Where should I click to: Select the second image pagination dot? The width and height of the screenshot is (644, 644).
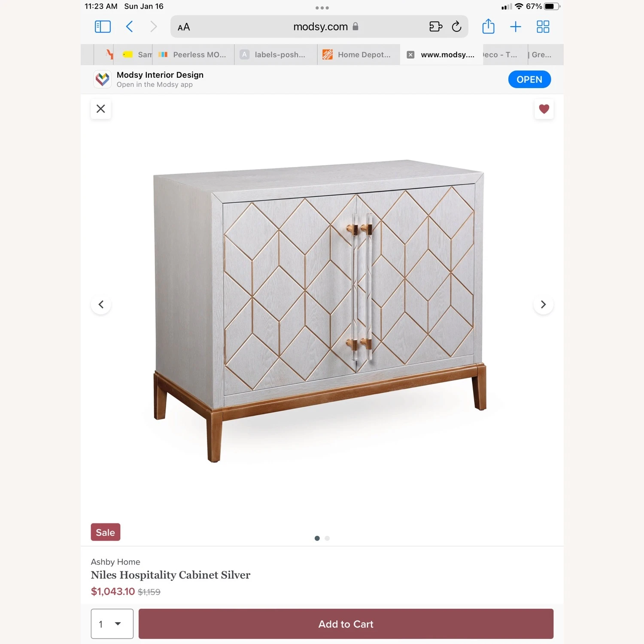(x=327, y=538)
